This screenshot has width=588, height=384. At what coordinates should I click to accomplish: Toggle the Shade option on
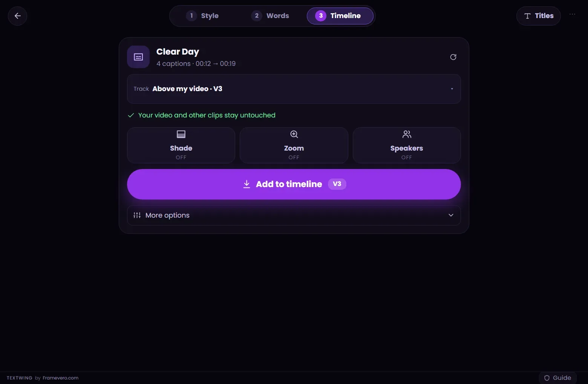(x=181, y=145)
